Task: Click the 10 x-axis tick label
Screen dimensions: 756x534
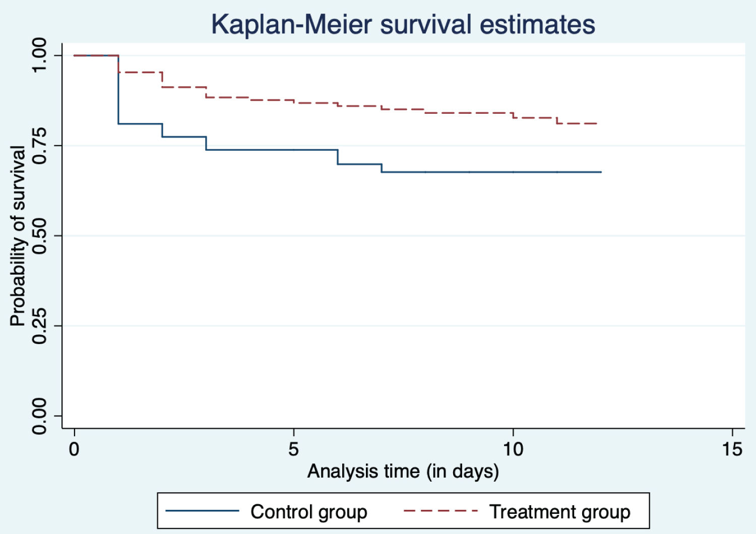Action: [x=513, y=448]
